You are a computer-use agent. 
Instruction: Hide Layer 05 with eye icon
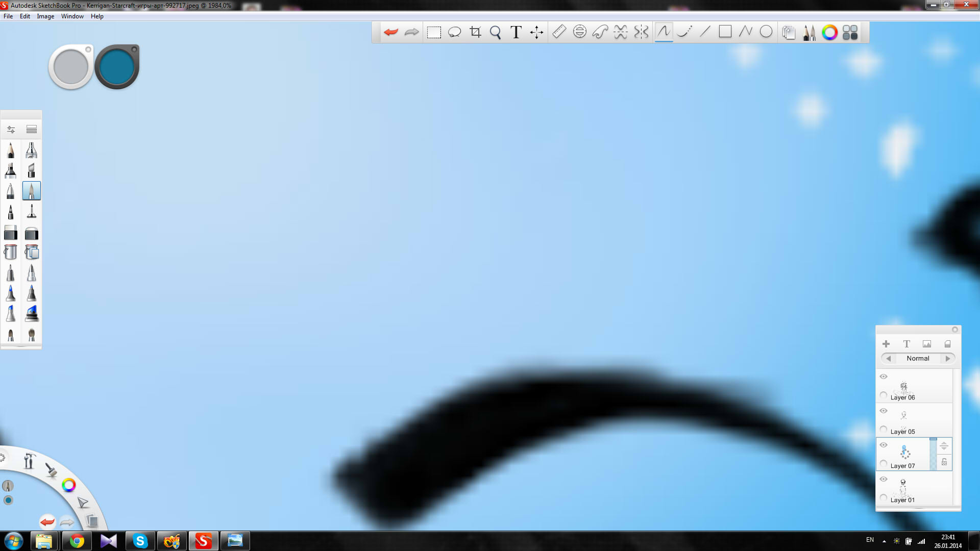coord(884,411)
